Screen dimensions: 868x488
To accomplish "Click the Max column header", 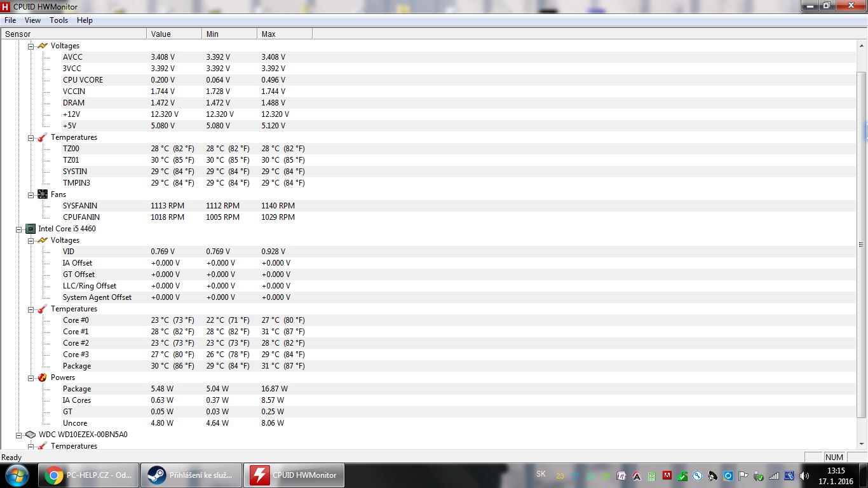I will [x=285, y=34].
